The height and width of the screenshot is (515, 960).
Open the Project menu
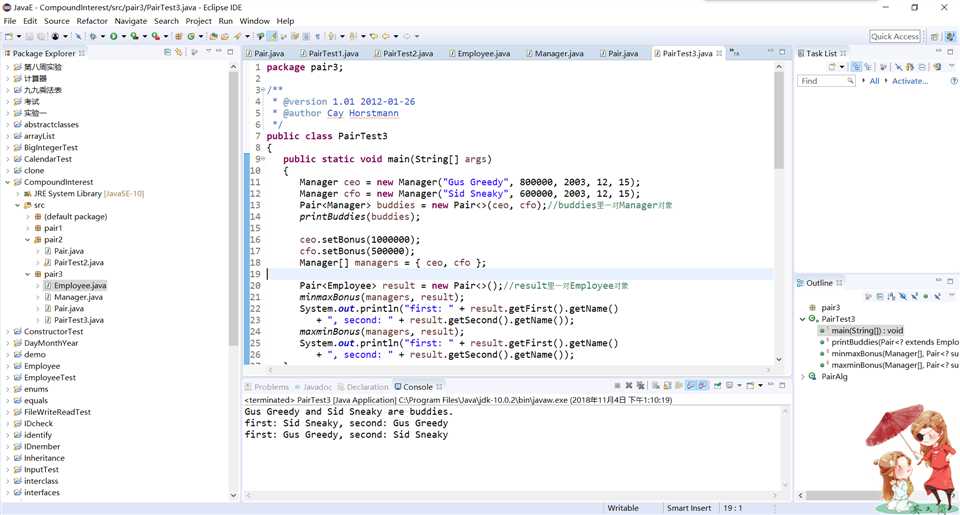pos(198,21)
